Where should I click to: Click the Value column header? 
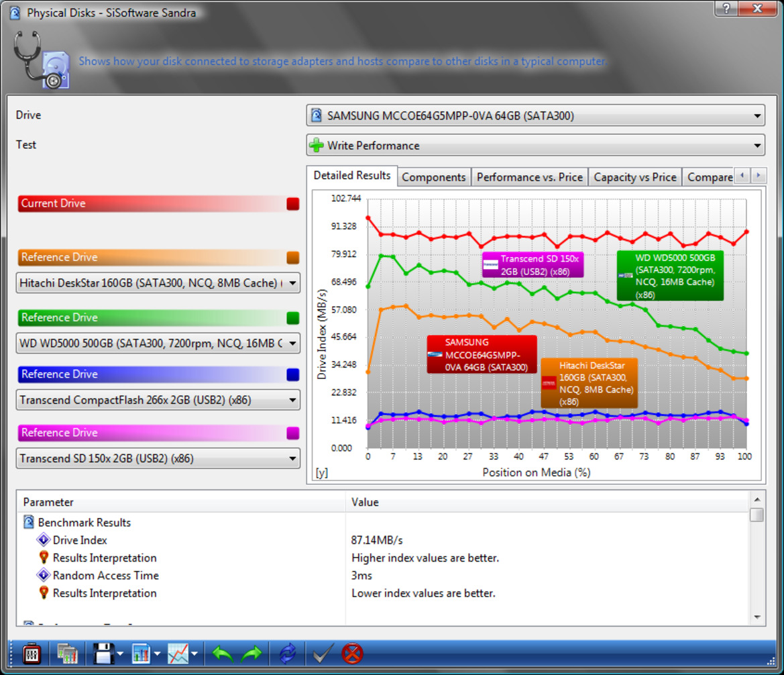[x=547, y=502]
